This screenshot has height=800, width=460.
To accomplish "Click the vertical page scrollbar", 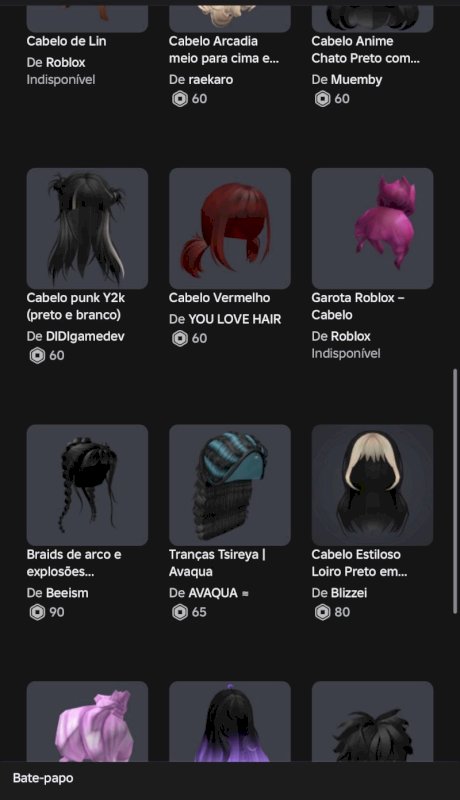I will coord(455,491).
